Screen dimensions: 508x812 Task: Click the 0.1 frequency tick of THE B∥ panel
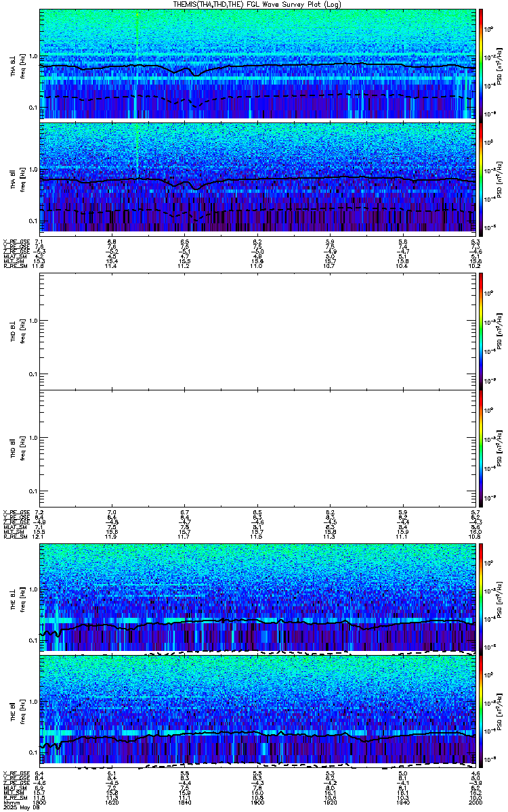pyautogui.click(x=33, y=752)
